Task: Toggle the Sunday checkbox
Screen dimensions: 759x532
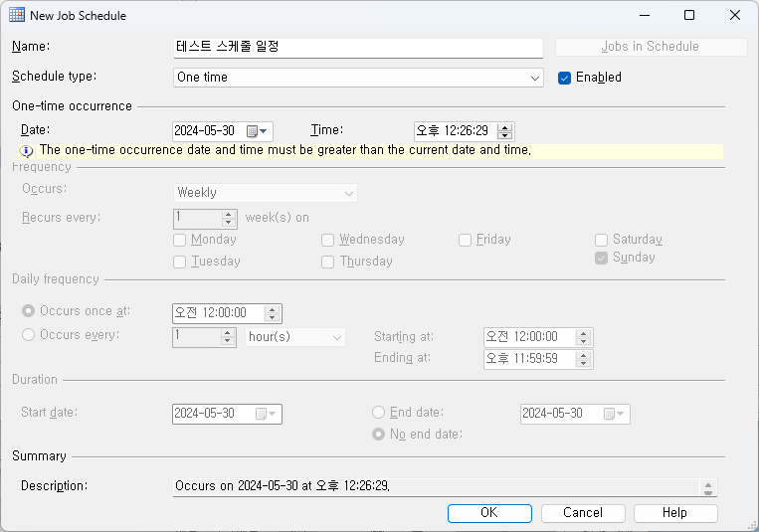Action: coord(601,258)
